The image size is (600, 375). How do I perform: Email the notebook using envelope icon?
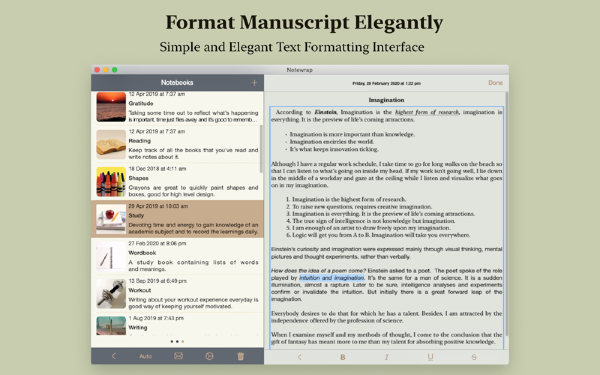point(178,356)
